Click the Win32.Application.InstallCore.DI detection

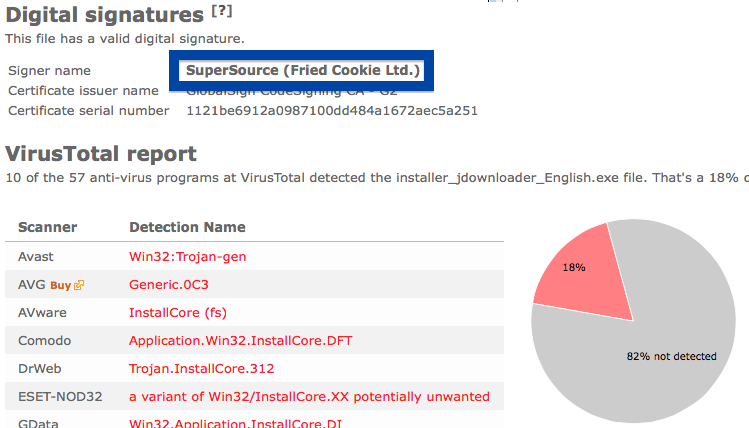click(235, 423)
